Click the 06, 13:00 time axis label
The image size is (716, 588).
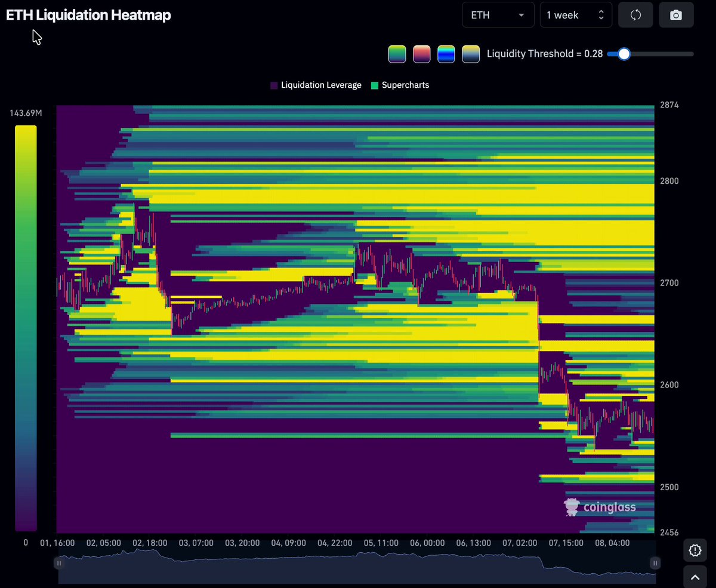[473, 543]
